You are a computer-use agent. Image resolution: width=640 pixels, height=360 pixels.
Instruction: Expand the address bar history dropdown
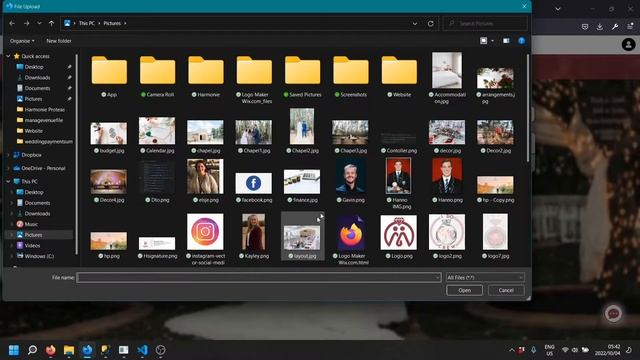tap(415, 24)
